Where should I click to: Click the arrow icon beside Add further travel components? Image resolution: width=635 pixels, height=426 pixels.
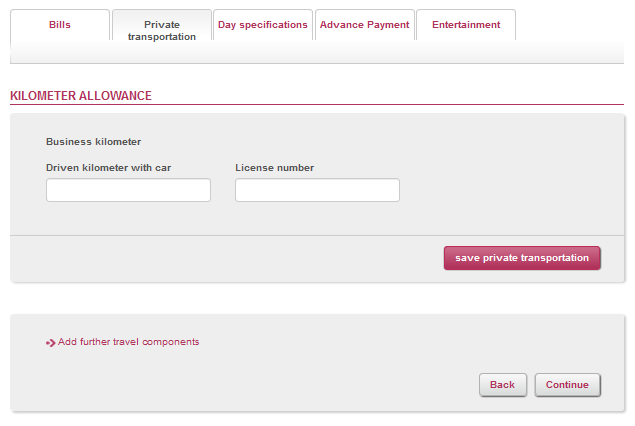(50, 343)
